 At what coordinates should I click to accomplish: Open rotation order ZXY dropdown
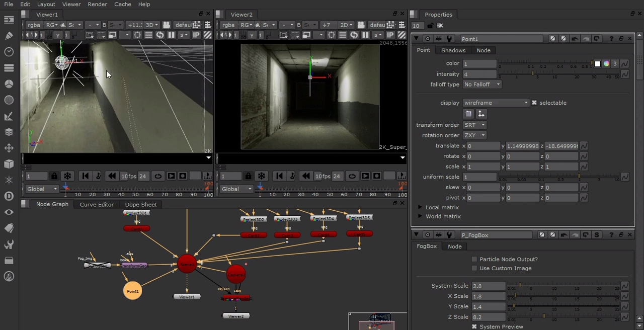[x=474, y=135]
